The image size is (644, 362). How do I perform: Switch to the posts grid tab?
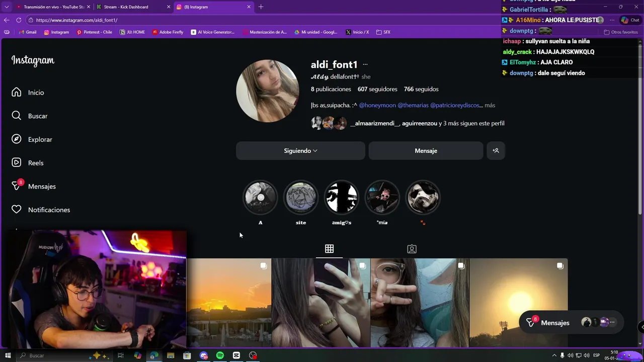pos(329,249)
